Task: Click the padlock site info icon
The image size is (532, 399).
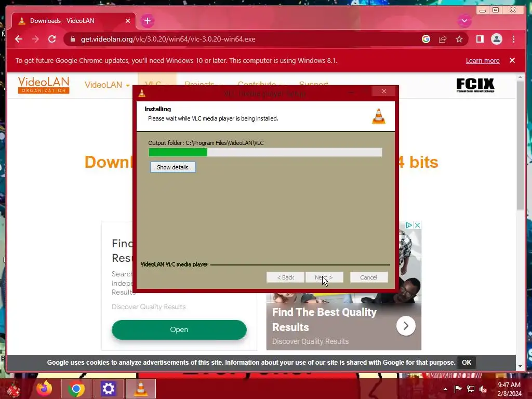Action: pyautogui.click(x=73, y=39)
